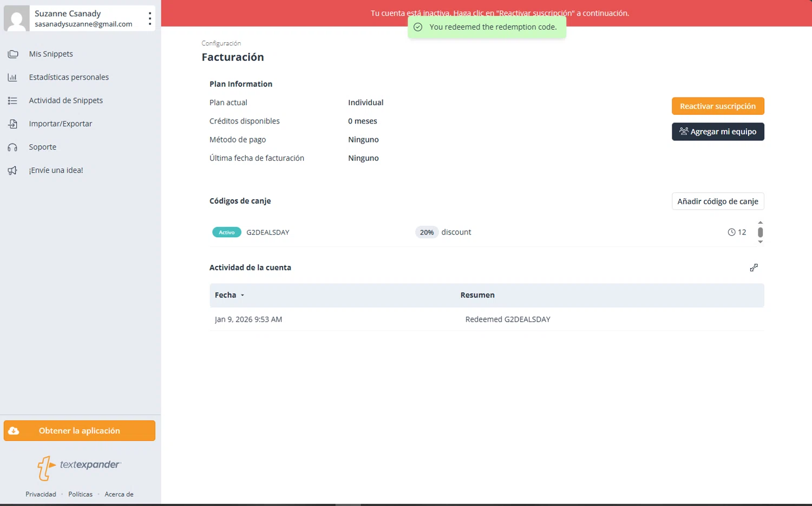This screenshot has height=506, width=812.
Task: Open ¡Envíe una idea! link
Action: pyautogui.click(x=56, y=171)
